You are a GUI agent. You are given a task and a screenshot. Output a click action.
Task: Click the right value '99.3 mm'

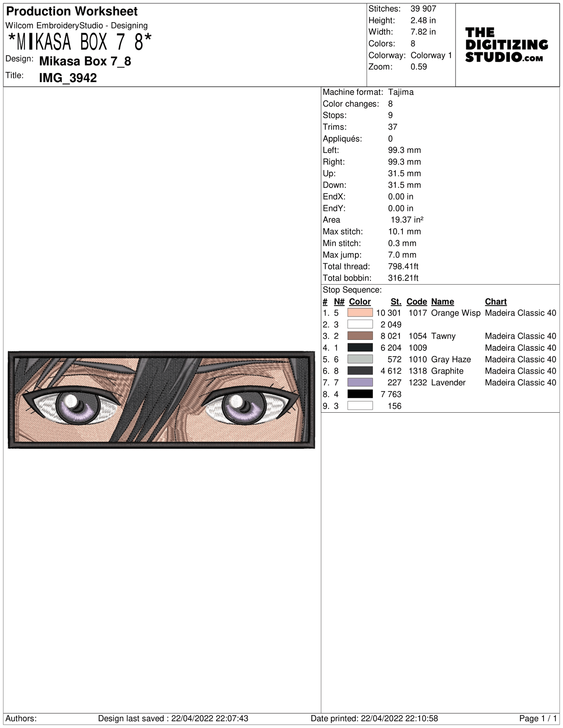tap(404, 162)
